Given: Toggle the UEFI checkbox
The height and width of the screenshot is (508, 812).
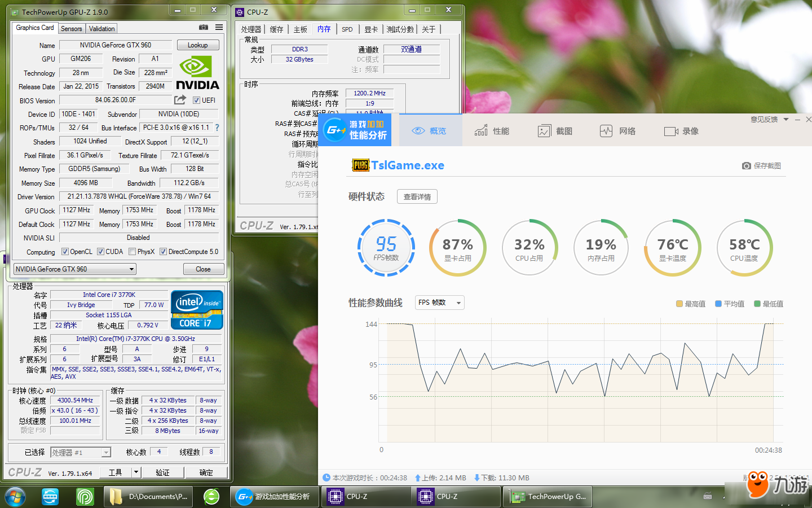Looking at the screenshot, I should click(x=196, y=100).
